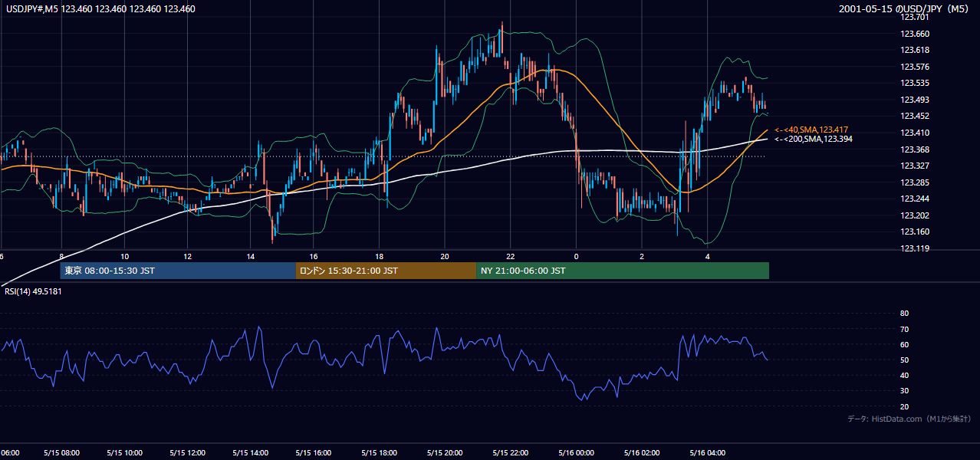Click the 123.660 price axis label
The image size is (980, 460).
[915, 34]
